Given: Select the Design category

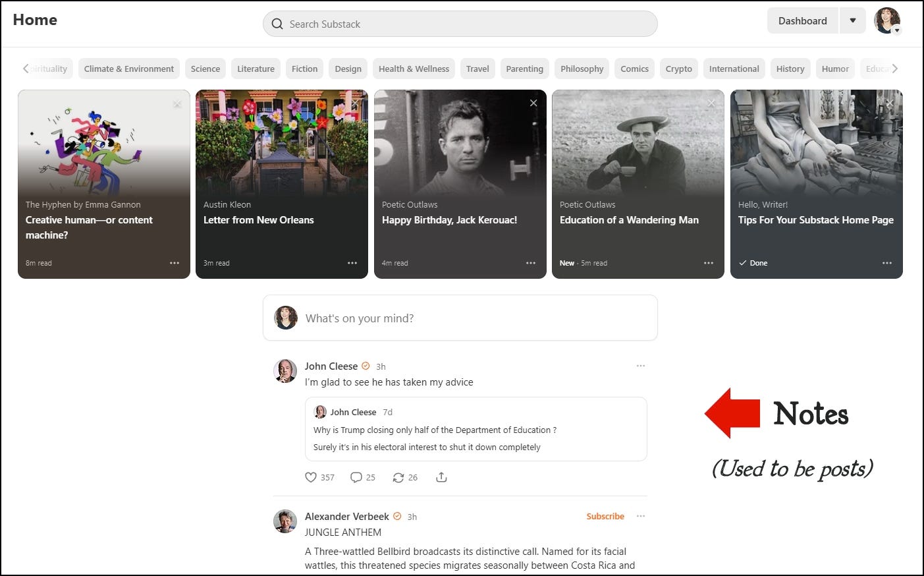Looking at the screenshot, I should pos(348,69).
